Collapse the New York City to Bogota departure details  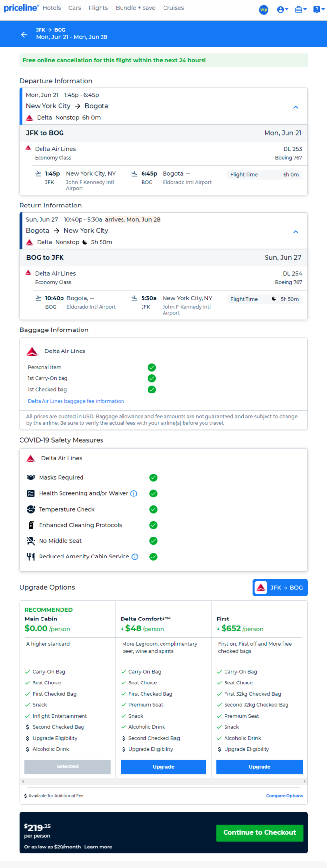[x=295, y=107]
